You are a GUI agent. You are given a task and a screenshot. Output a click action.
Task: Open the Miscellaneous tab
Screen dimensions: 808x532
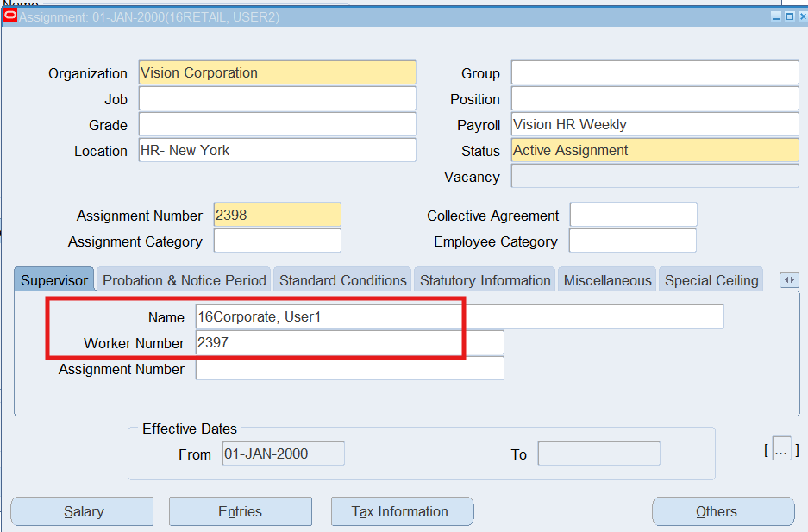607,280
